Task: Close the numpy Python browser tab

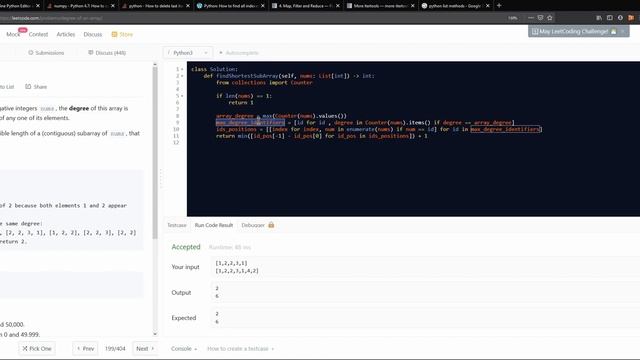Action: click(113, 6)
